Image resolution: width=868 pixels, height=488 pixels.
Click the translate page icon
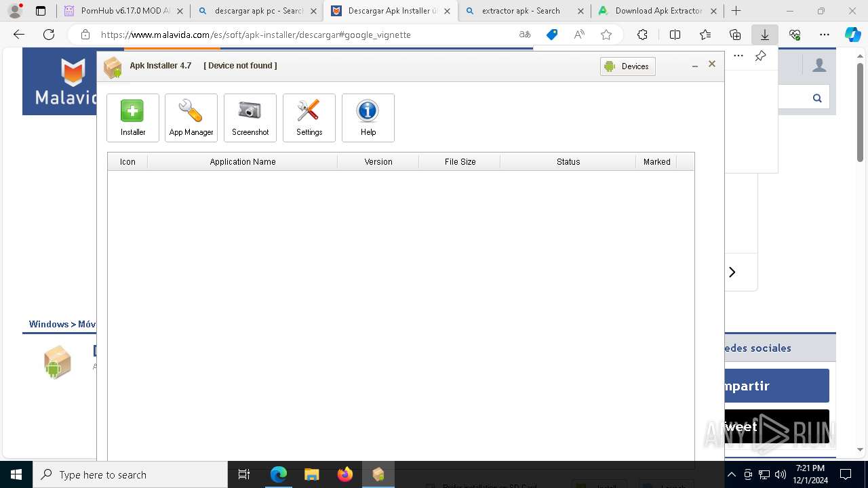coord(525,35)
